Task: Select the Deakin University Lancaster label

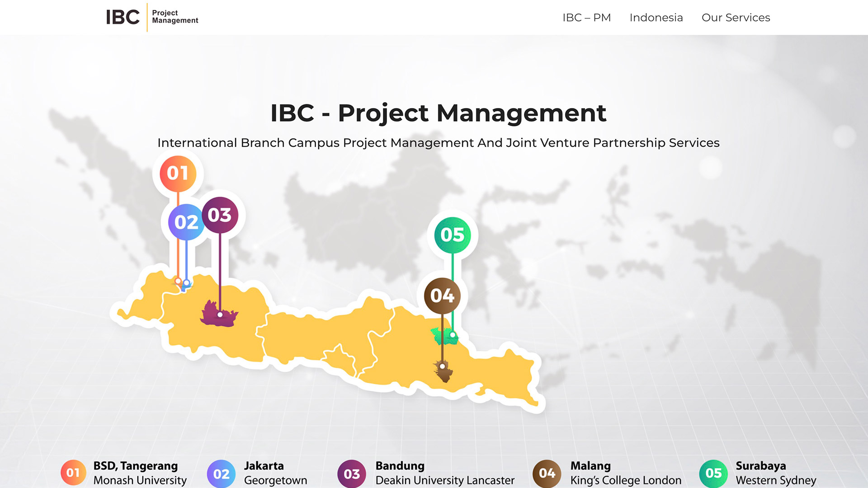Action: coord(445,480)
